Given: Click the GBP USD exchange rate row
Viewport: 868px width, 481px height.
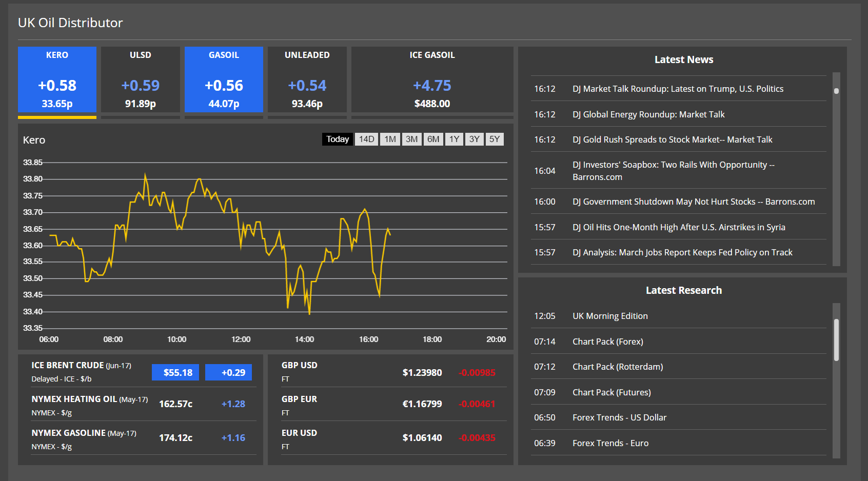Looking at the screenshot, I should tap(388, 372).
